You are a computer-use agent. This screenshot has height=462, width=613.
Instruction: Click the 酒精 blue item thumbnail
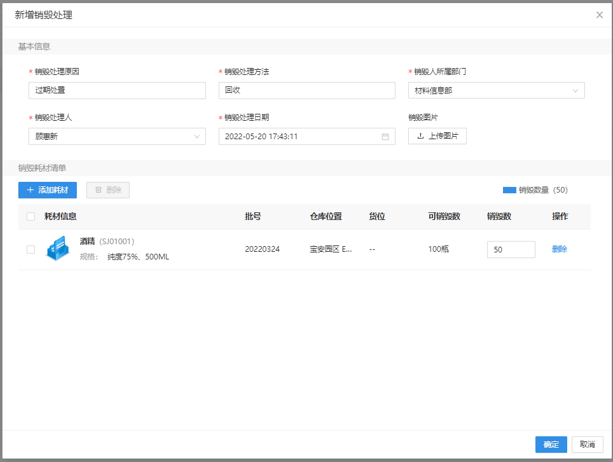tap(58, 248)
